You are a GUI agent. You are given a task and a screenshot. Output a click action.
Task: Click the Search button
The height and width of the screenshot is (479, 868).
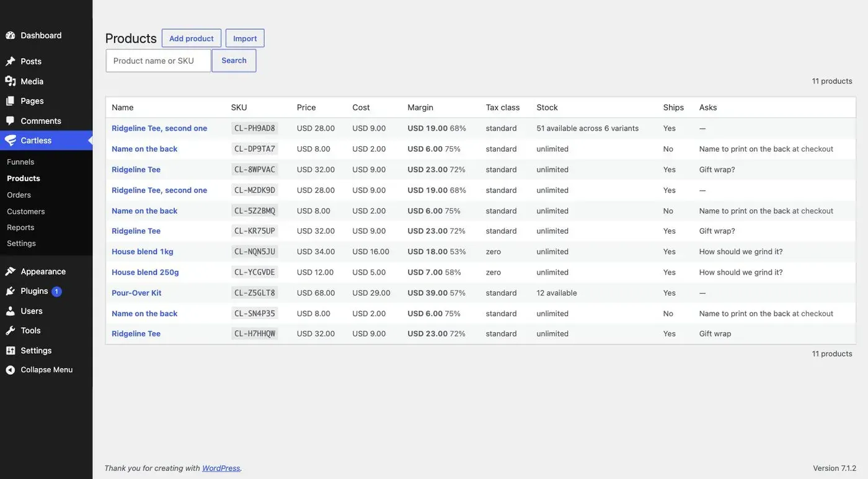(x=234, y=61)
